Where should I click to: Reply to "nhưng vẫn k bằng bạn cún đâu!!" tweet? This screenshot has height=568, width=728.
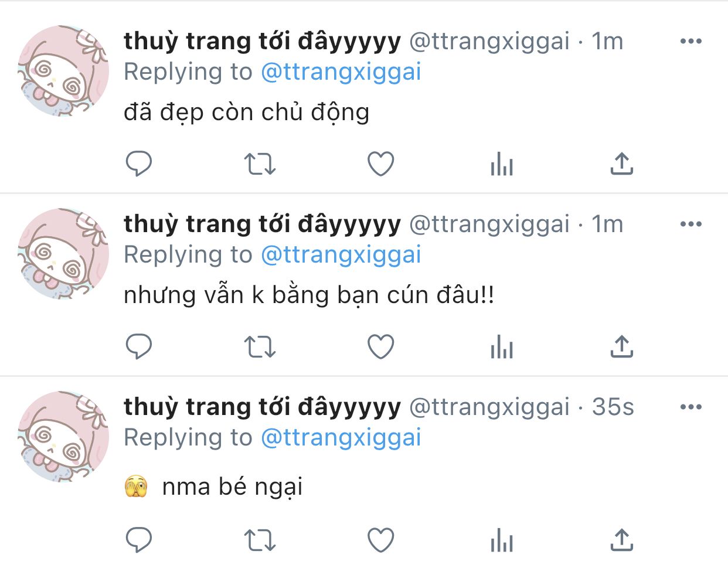tap(139, 346)
